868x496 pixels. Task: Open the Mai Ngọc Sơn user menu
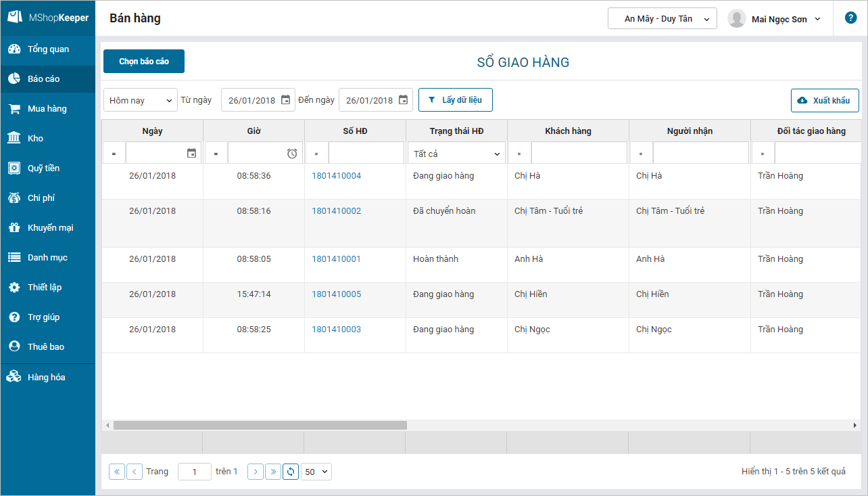click(x=775, y=19)
